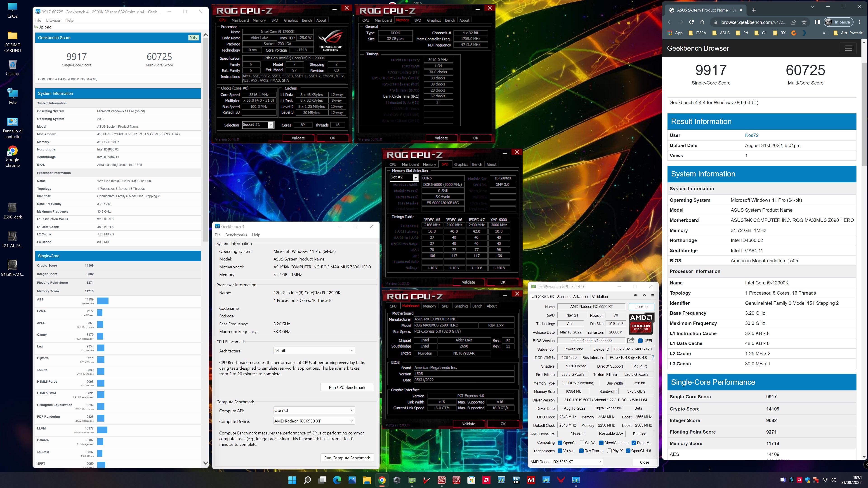Screen dimensions: 868x488
Task: Toggle DirectCompute checkbox in GPU-Z
Action: (x=601, y=443)
